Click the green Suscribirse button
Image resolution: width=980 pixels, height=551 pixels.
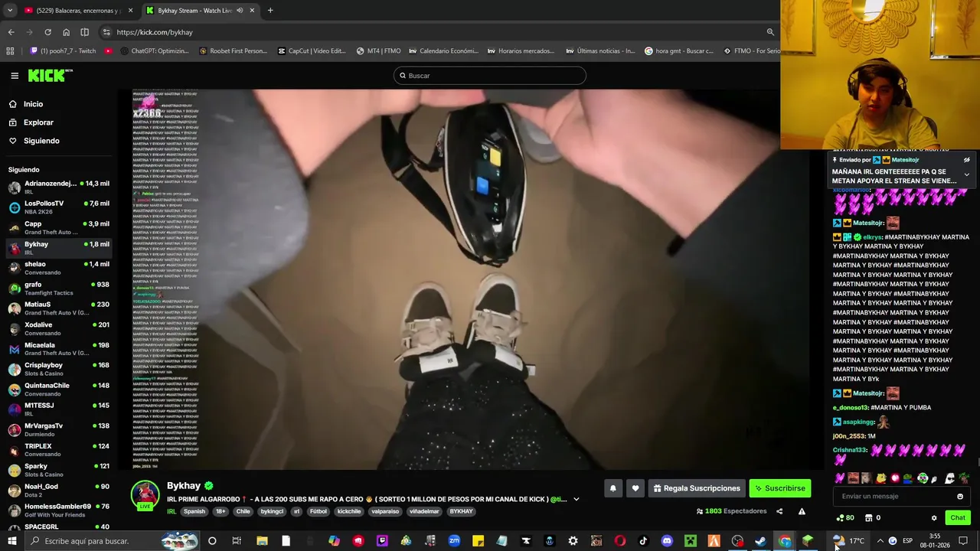point(779,488)
